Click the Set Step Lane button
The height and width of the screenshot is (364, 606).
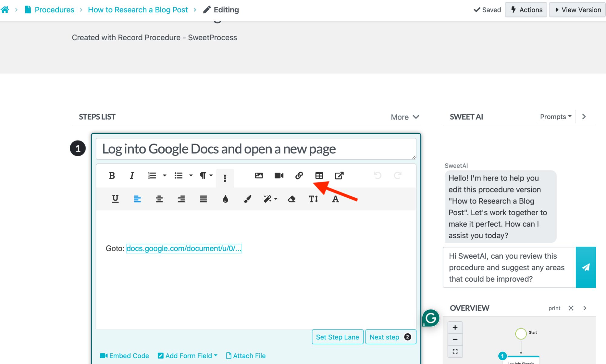pos(337,337)
